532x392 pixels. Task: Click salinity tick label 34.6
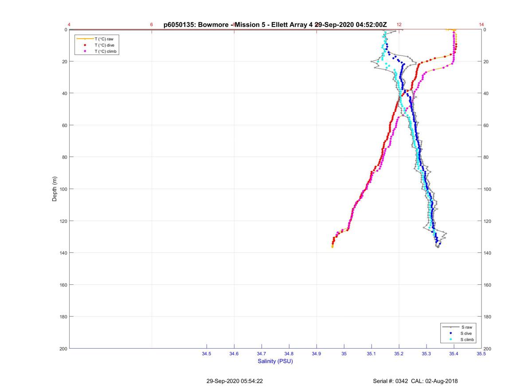tap(234, 353)
